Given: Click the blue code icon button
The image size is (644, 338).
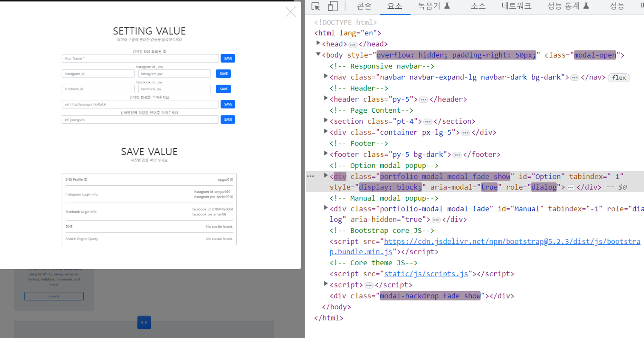Looking at the screenshot, I should pos(144,322).
